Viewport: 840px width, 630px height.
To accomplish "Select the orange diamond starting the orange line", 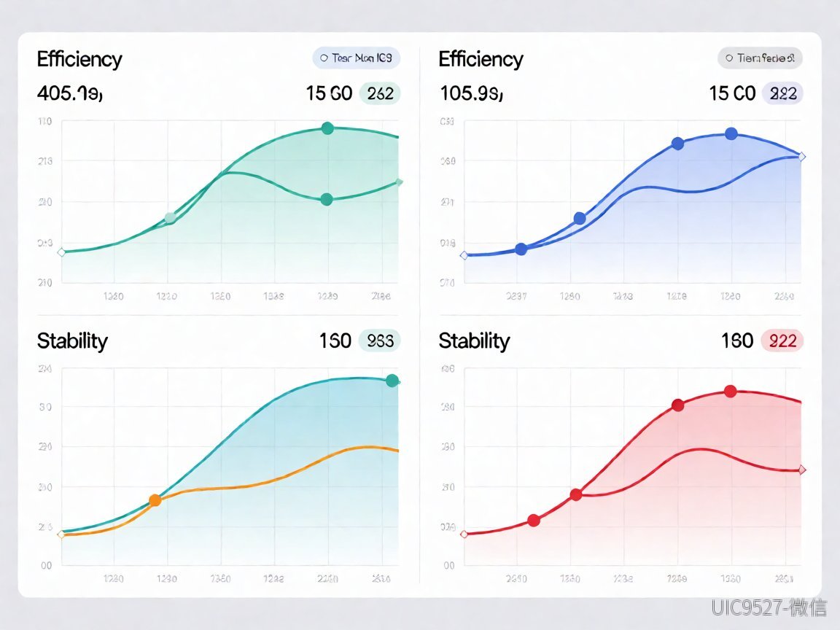I will tap(61, 534).
